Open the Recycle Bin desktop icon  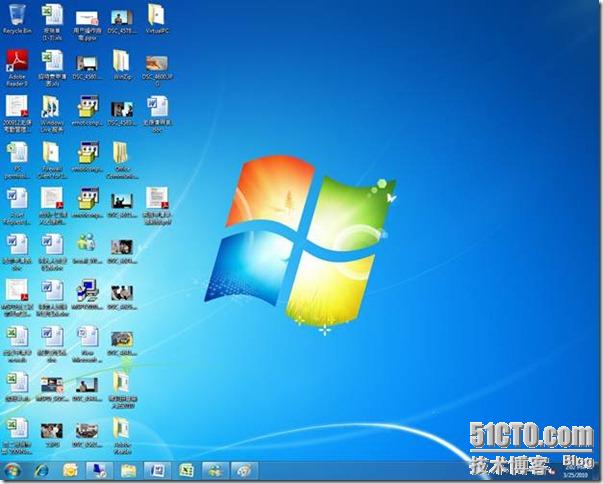pos(17,19)
